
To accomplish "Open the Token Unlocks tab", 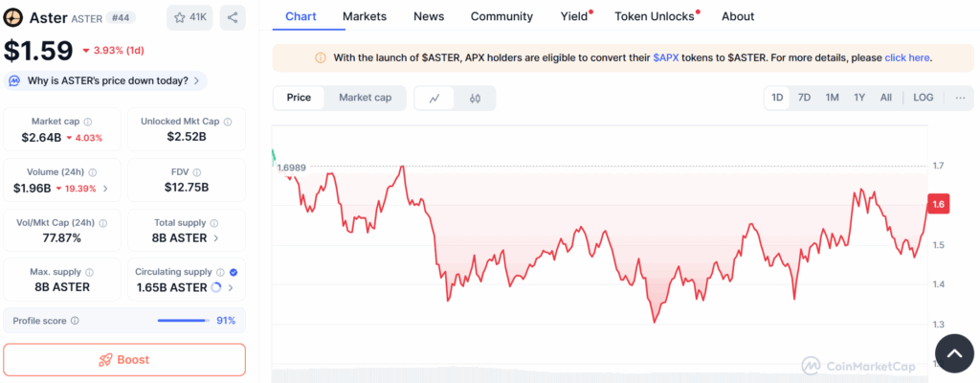I will click(655, 17).
